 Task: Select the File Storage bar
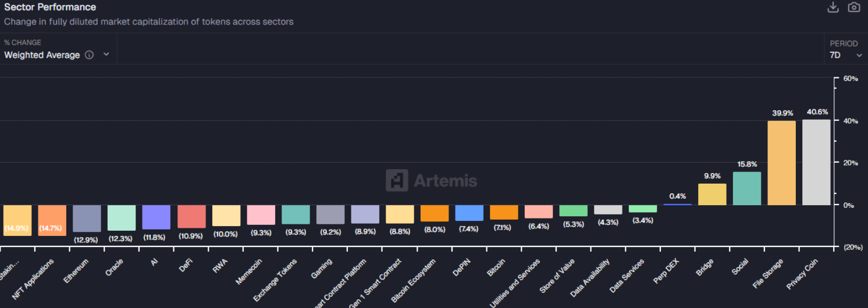(781, 163)
